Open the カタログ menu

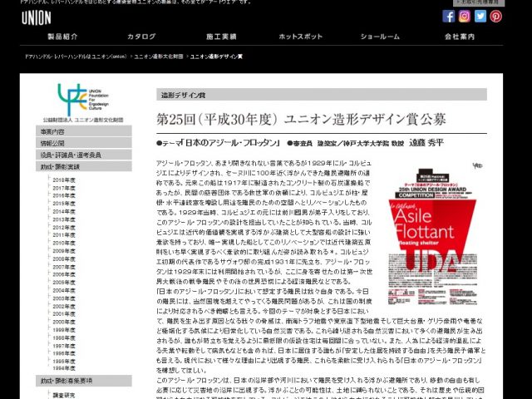coord(141,37)
